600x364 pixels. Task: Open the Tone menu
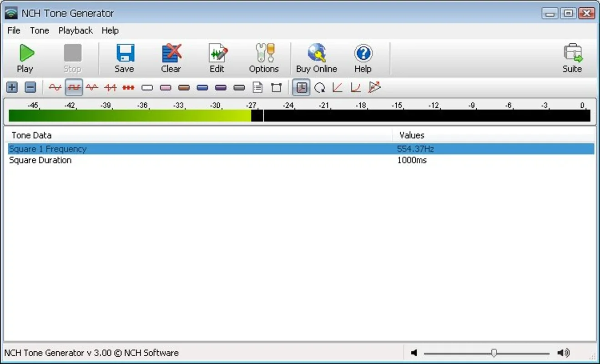tap(40, 30)
